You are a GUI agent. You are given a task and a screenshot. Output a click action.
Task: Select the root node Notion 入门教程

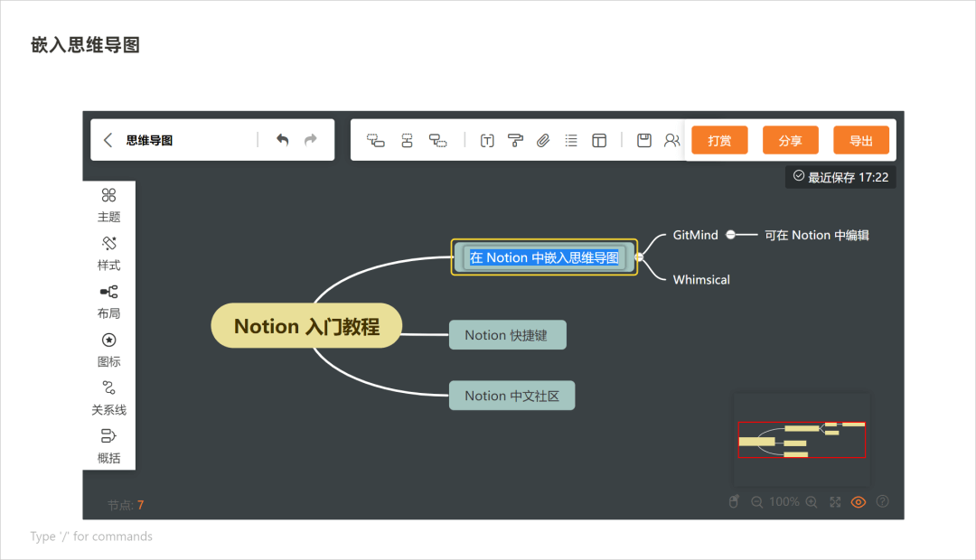307,326
